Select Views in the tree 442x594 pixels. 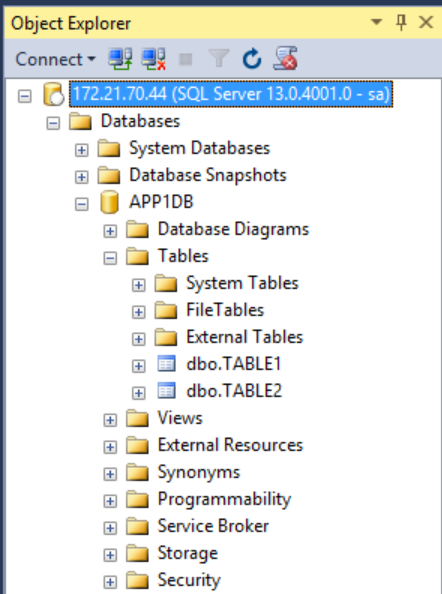(180, 418)
